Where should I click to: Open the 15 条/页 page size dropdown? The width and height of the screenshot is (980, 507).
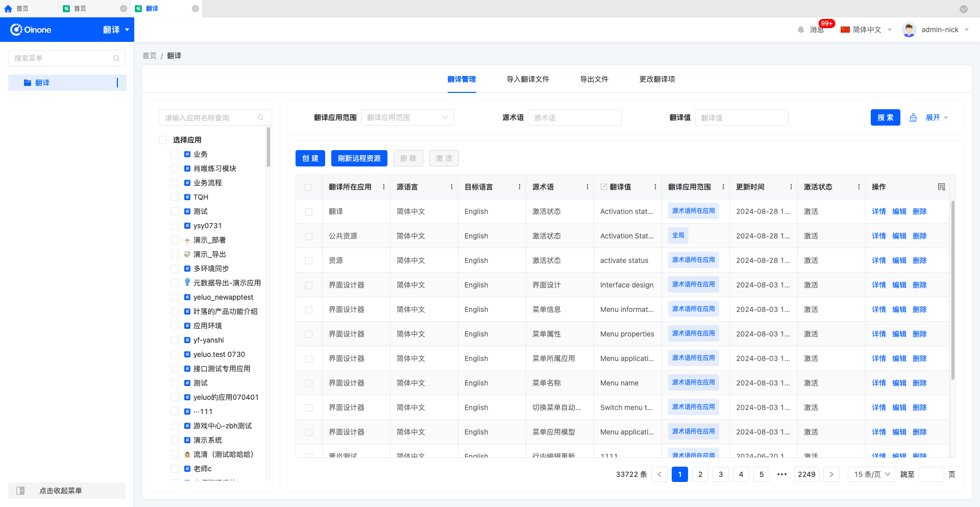(x=872, y=474)
